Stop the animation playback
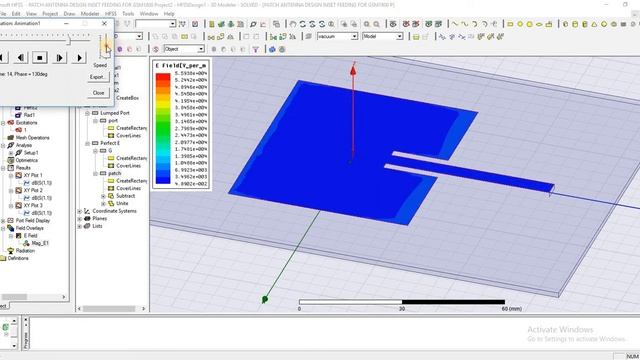Viewport: 640px width, 360px height. point(40,58)
